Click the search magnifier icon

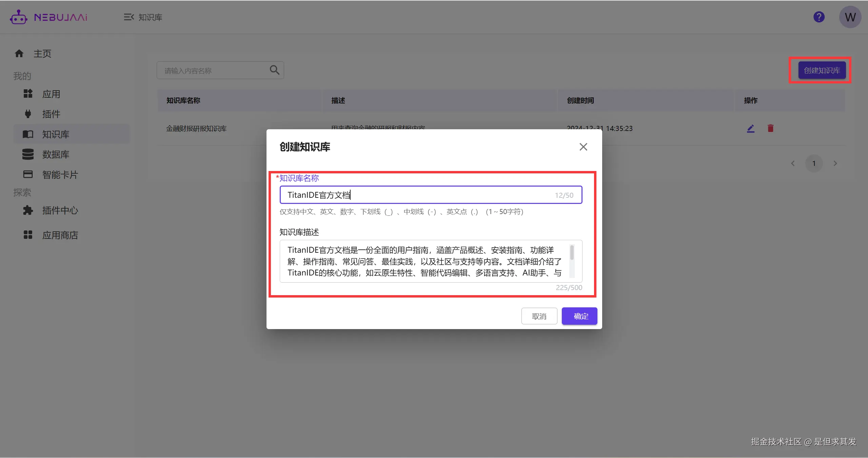(274, 70)
